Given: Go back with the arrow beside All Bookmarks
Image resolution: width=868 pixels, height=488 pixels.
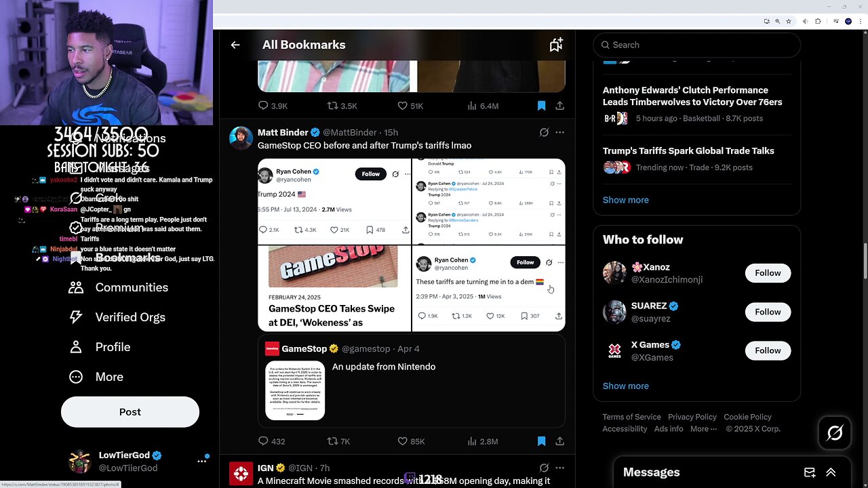Looking at the screenshot, I should click(235, 45).
